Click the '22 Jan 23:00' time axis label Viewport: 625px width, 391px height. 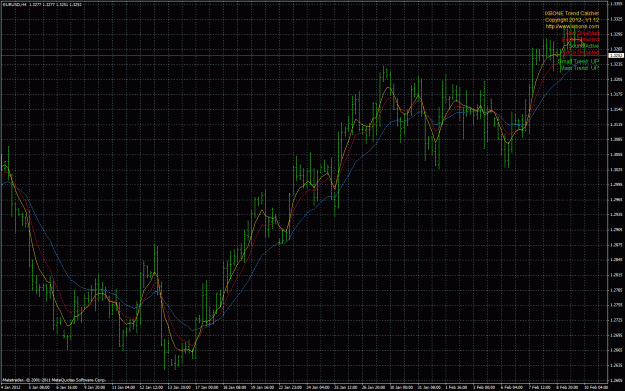coord(290,387)
